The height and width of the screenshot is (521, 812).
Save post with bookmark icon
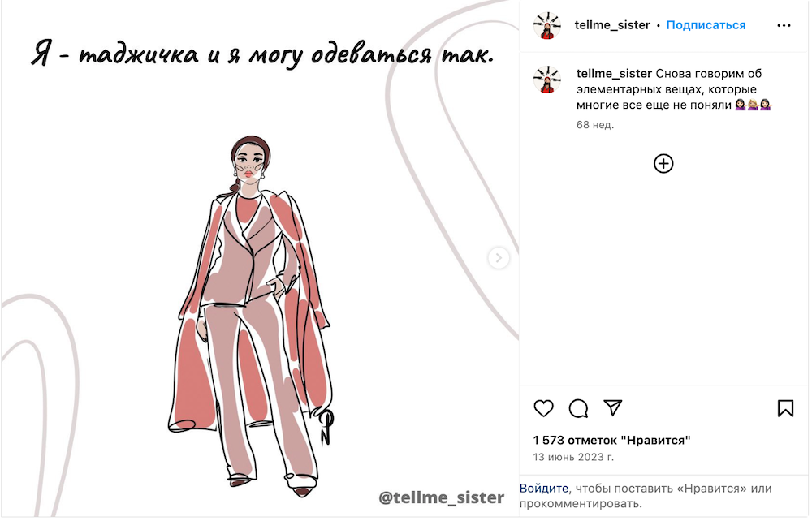click(x=785, y=408)
